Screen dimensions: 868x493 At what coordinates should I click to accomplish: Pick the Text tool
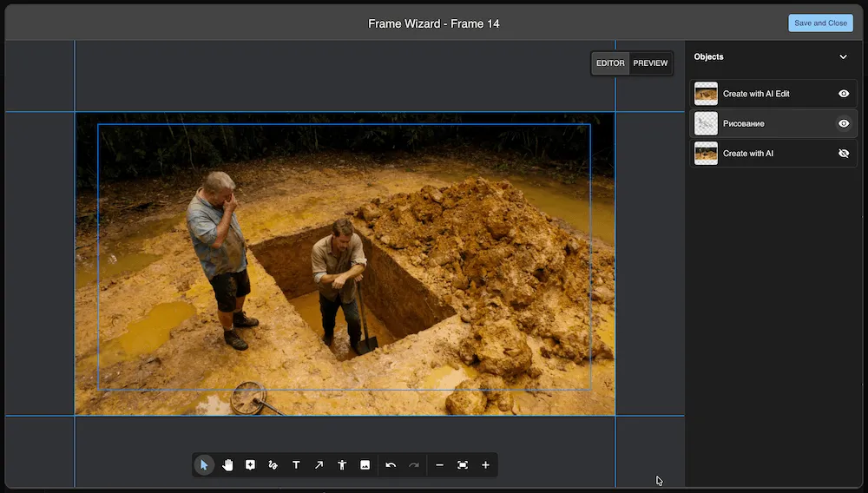click(x=296, y=465)
